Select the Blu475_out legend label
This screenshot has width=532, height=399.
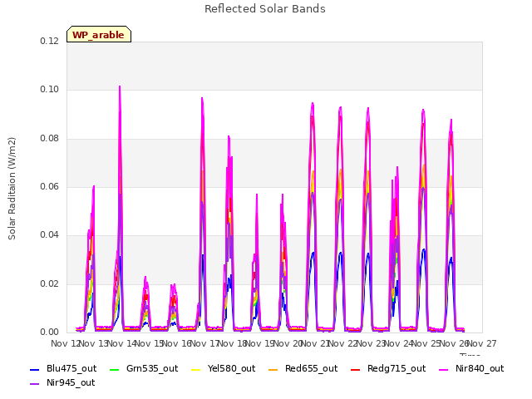[71, 369]
